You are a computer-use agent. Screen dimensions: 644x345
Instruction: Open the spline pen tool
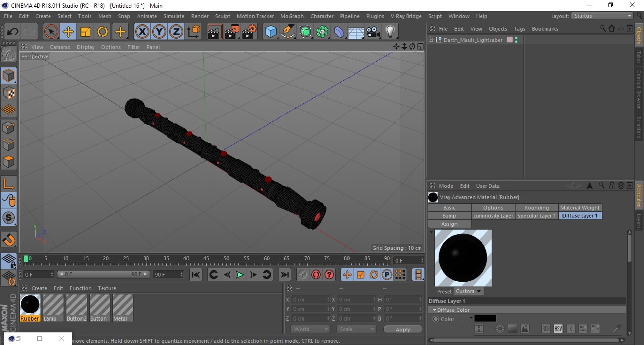pos(288,32)
